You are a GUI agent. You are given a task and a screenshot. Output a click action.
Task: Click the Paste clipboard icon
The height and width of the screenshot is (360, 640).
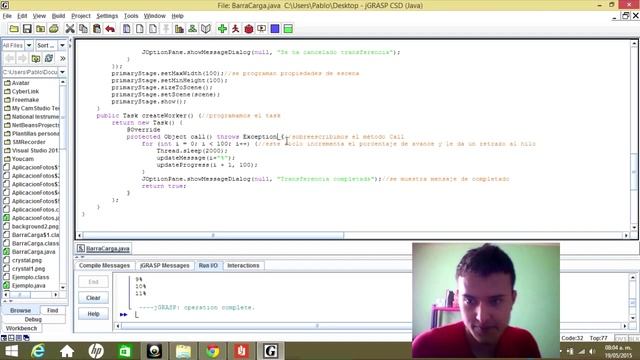(x=97, y=29)
